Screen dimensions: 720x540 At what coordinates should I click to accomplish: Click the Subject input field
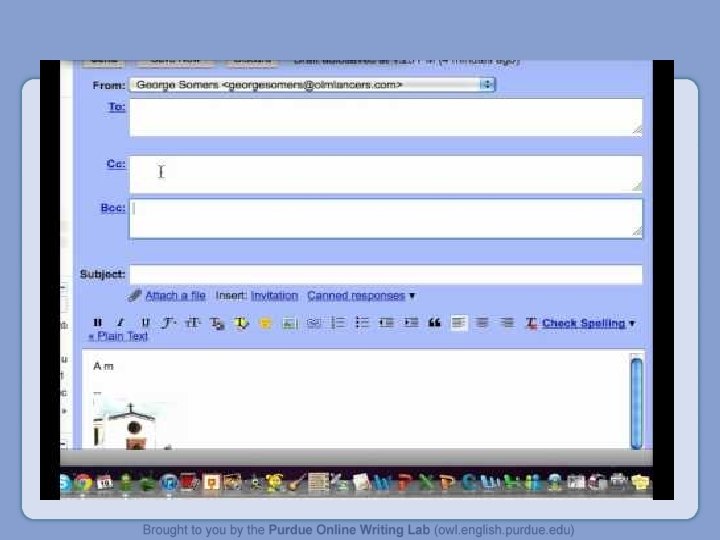point(386,275)
